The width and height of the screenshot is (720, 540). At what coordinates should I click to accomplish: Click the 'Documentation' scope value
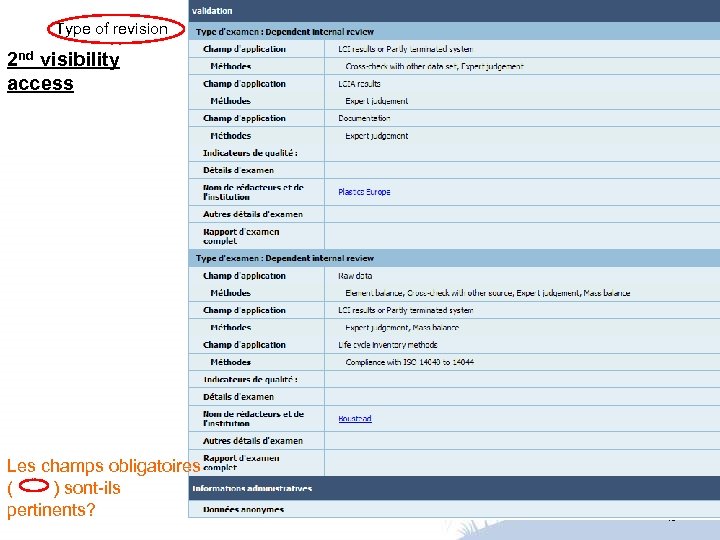pos(364,118)
